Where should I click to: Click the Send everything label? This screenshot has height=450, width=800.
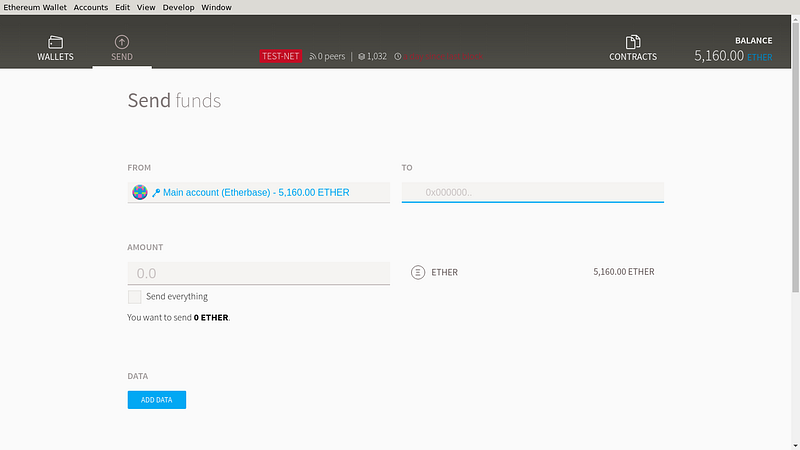coord(177,296)
